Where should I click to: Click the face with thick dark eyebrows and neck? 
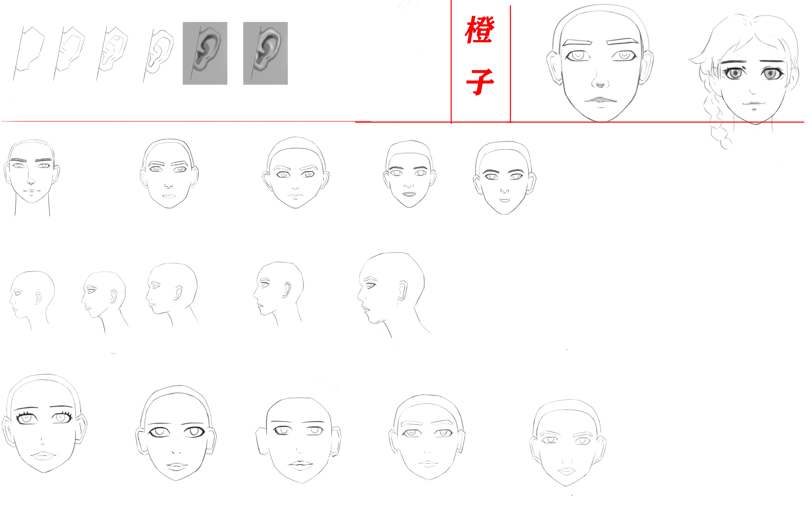pos(31,178)
